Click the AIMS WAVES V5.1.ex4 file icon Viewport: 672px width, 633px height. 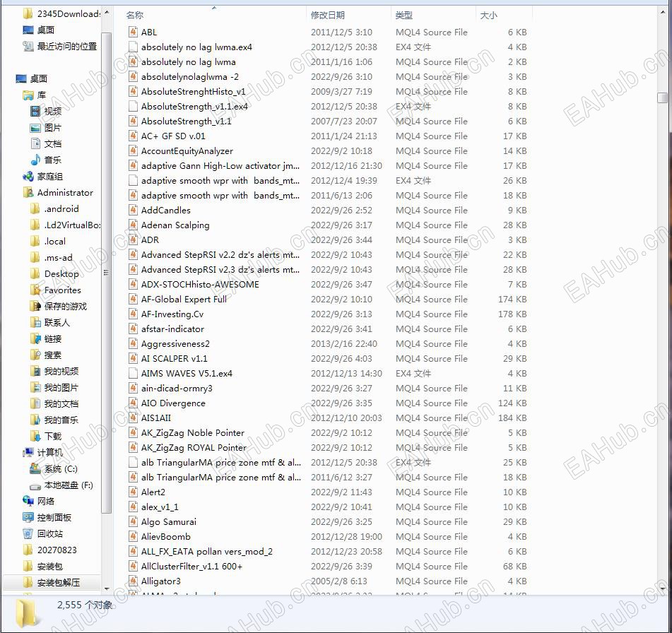(133, 373)
